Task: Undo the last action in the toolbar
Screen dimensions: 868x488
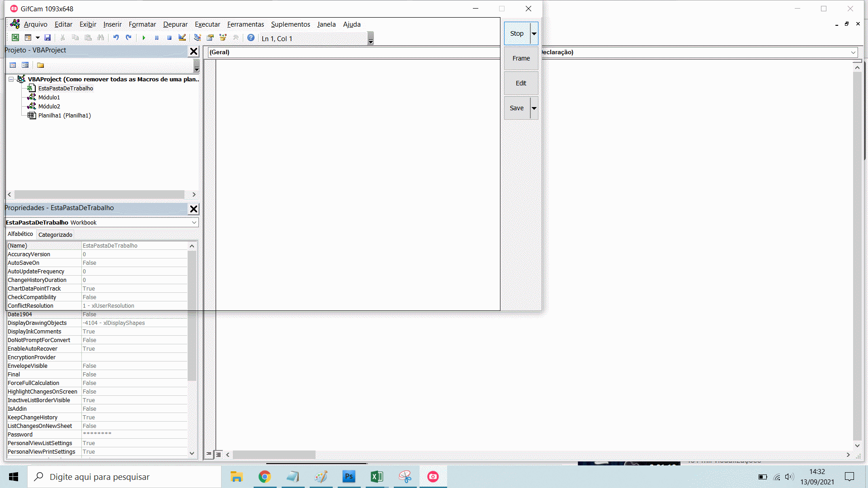Action: point(116,38)
